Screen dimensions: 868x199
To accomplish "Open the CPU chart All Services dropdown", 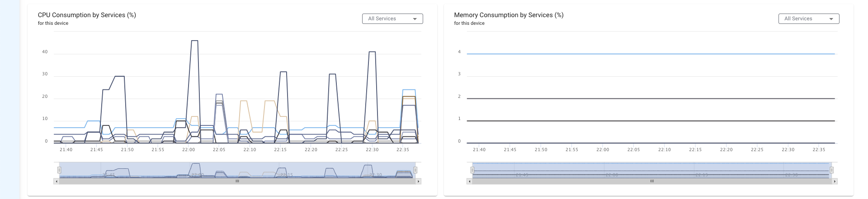I will coord(392,19).
